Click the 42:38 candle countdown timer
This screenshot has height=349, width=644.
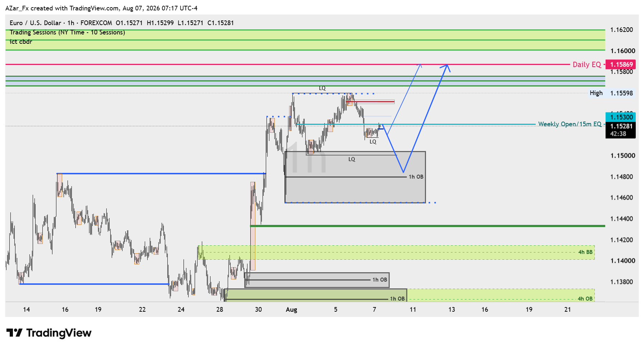(x=618, y=134)
